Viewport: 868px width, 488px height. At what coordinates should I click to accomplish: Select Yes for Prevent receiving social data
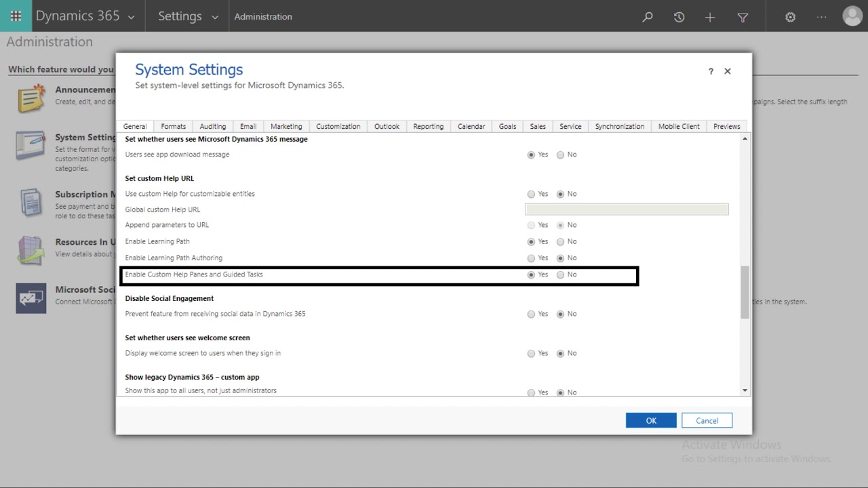pyautogui.click(x=531, y=314)
